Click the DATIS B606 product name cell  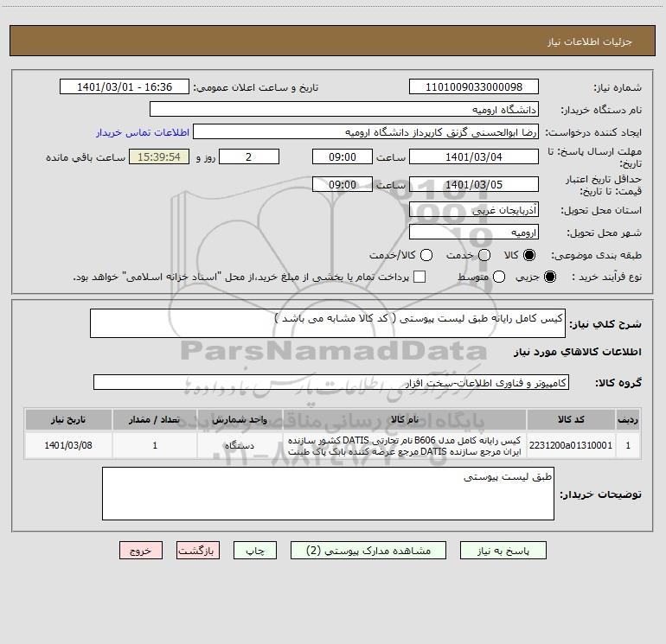(405, 445)
